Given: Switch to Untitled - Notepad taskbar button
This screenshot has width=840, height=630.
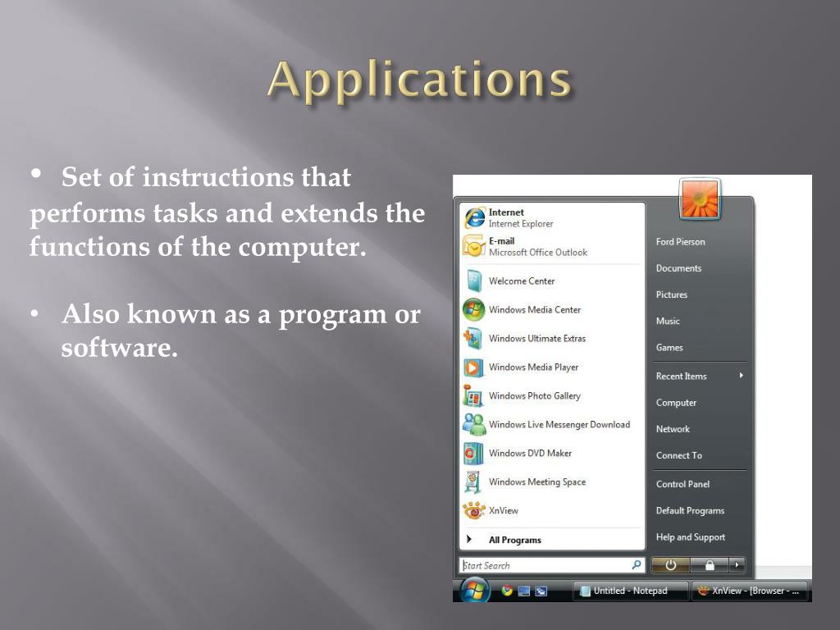Looking at the screenshot, I should [630, 591].
